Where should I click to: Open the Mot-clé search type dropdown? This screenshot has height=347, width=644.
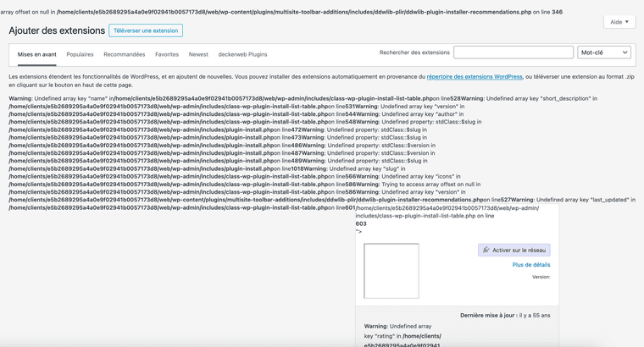[x=603, y=52]
